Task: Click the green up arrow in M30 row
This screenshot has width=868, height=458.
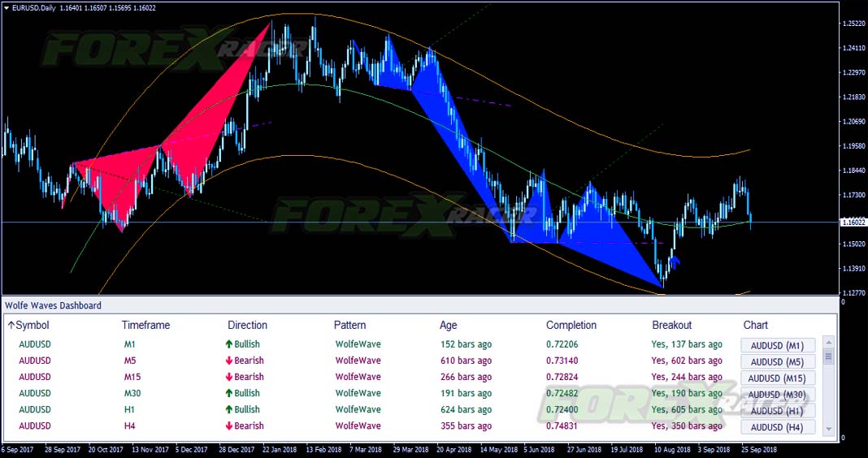Action: (x=228, y=393)
